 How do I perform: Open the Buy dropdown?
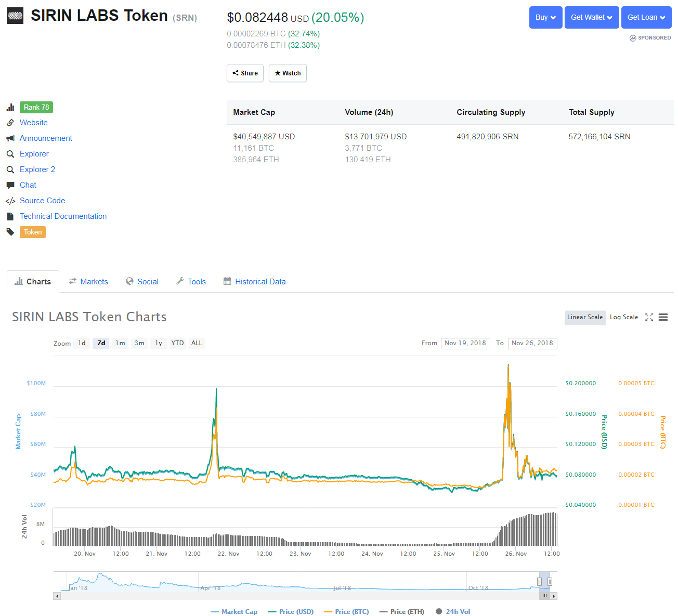point(545,17)
